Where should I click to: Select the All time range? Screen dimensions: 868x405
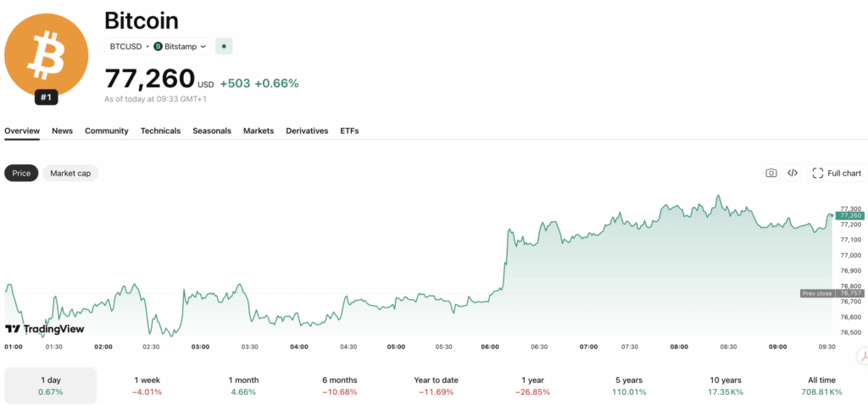(x=822, y=386)
